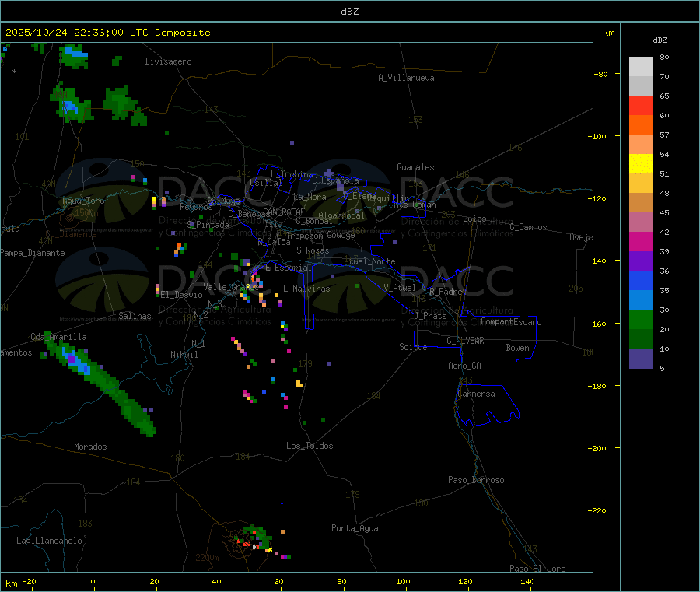Select the Agua_Toro location label
The height and width of the screenshot is (592, 700).
pos(83,201)
